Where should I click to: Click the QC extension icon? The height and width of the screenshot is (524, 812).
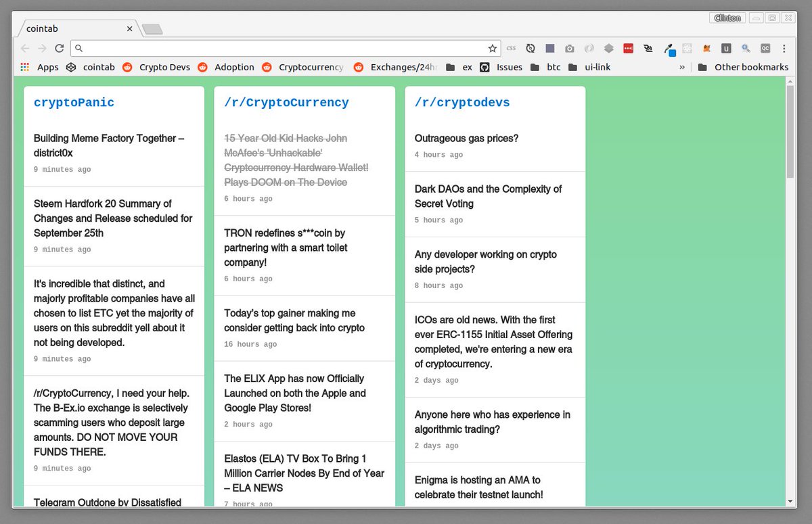[765, 48]
